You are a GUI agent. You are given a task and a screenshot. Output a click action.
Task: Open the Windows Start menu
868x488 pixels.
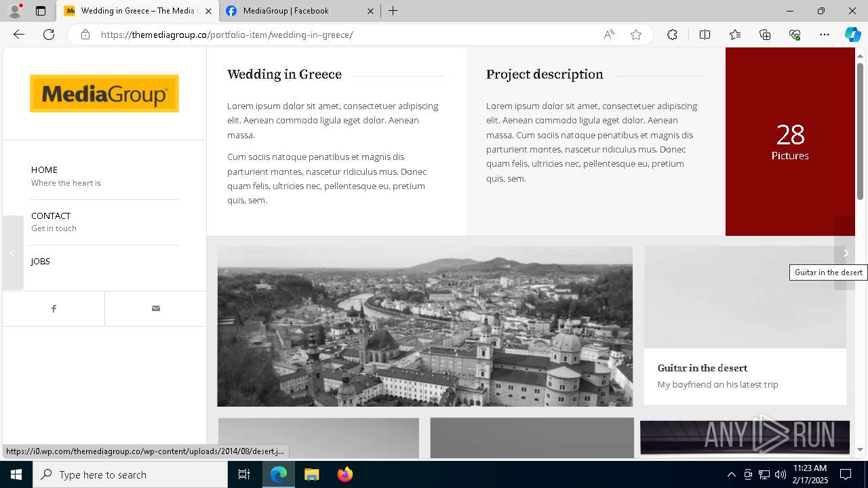click(16, 474)
